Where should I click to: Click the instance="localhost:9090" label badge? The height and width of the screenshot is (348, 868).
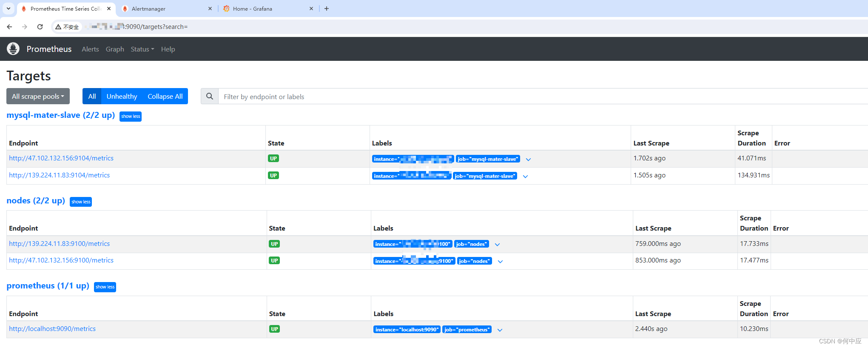(407, 330)
